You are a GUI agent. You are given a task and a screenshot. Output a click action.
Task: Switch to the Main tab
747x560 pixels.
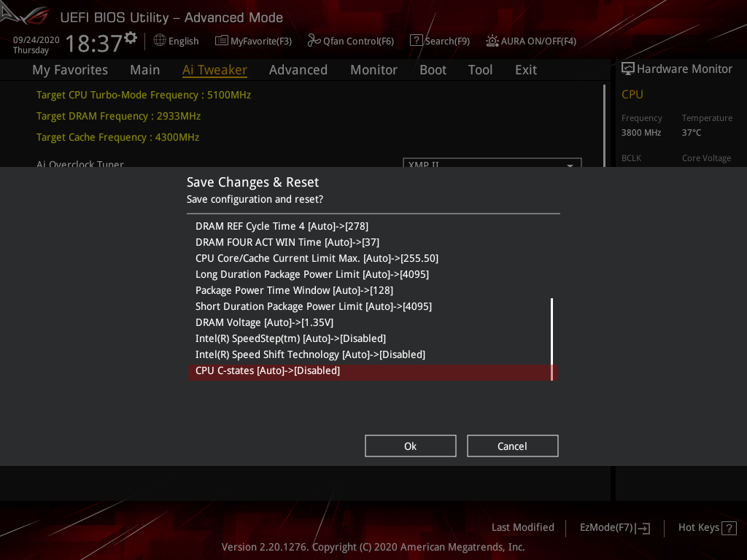145,70
